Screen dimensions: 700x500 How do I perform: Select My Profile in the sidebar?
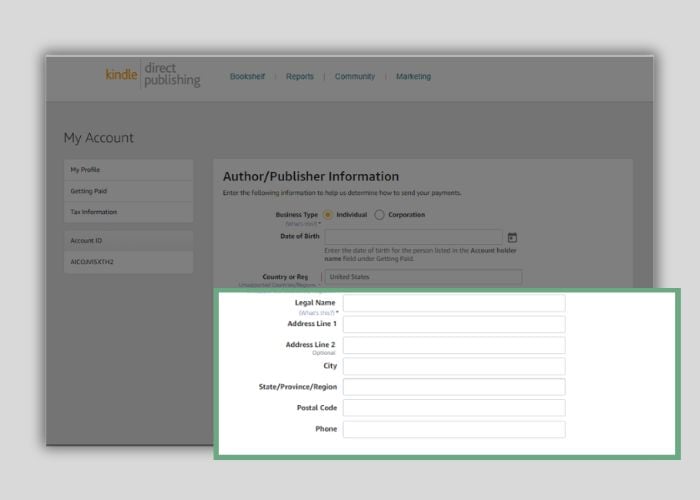[129, 170]
